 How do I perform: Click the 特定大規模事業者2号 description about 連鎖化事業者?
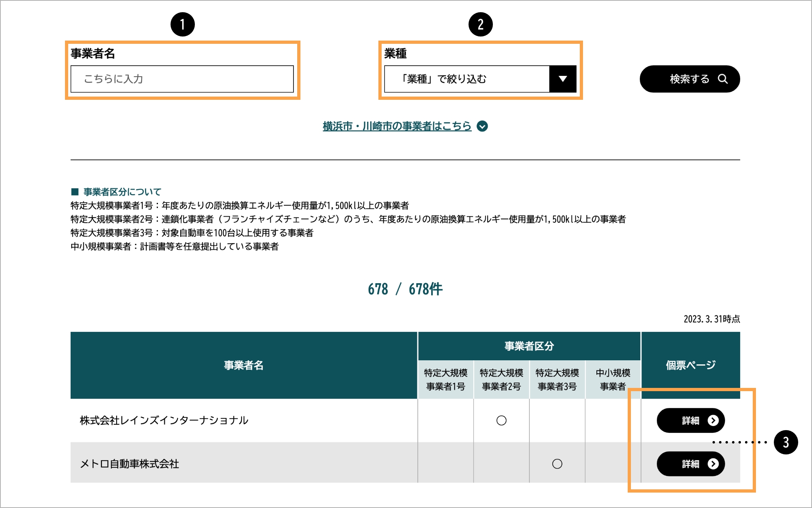click(348, 219)
